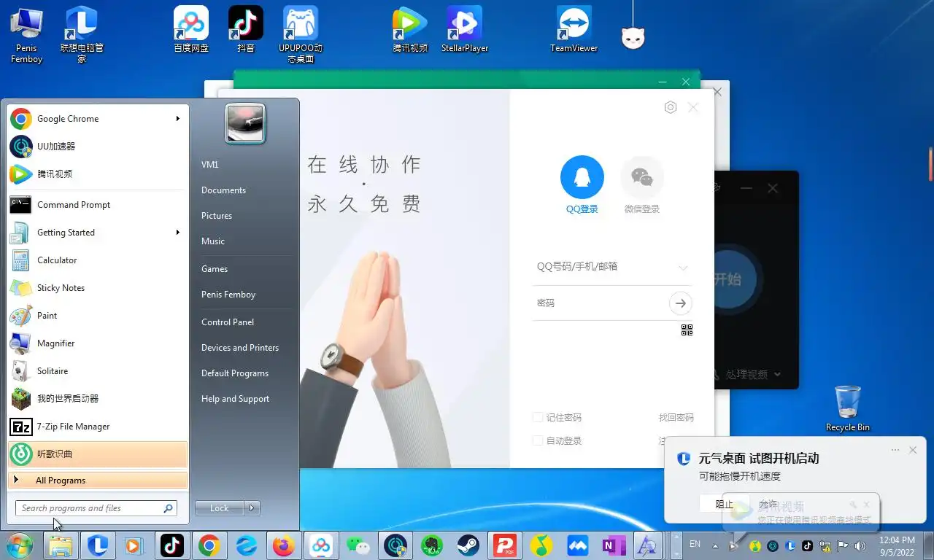934x560 pixels.
Task: Open Pictures from Start menu right pane
Action: (217, 216)
